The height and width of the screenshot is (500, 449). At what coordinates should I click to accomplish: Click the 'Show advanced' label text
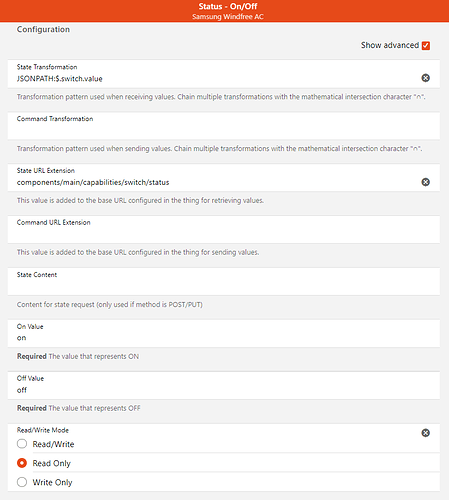point(390,45)
